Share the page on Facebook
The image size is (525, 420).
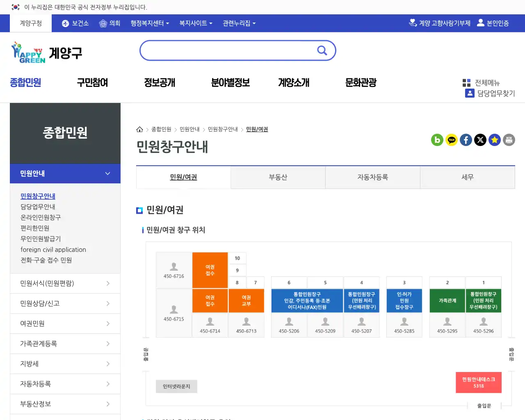tap(466, 140)
